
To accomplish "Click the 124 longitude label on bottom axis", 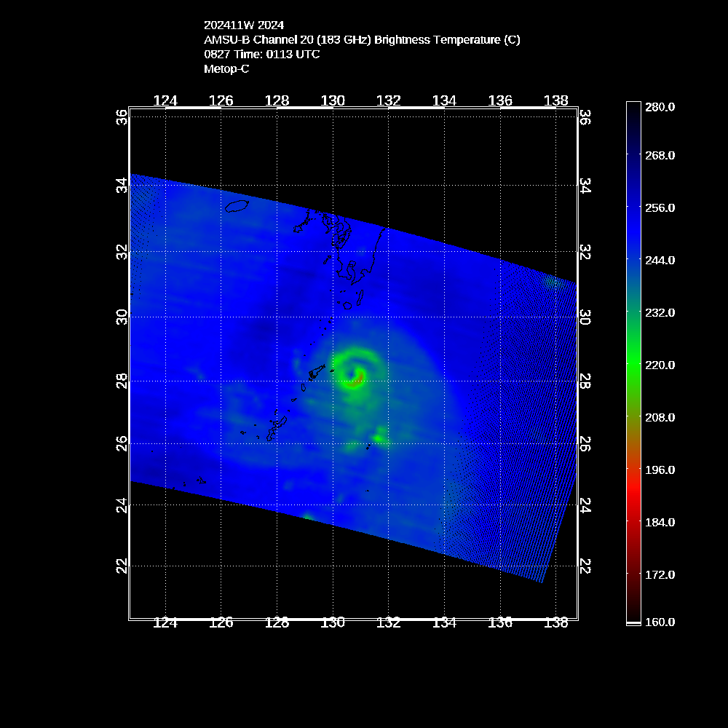I will tap(166, 622).
